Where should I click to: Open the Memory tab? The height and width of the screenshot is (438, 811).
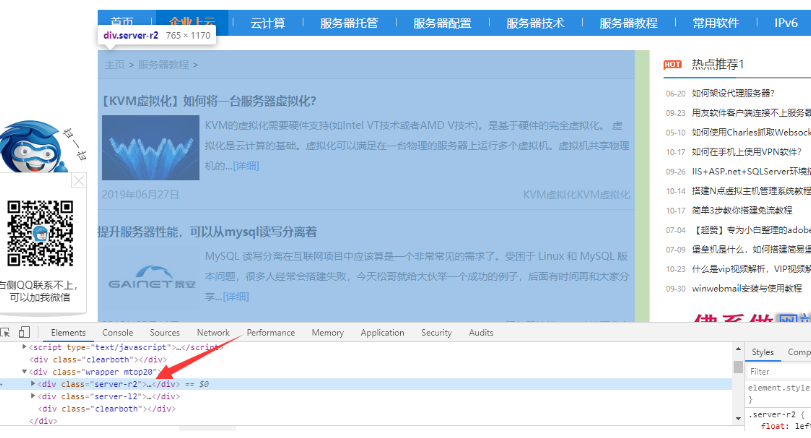tap(327, 333)
